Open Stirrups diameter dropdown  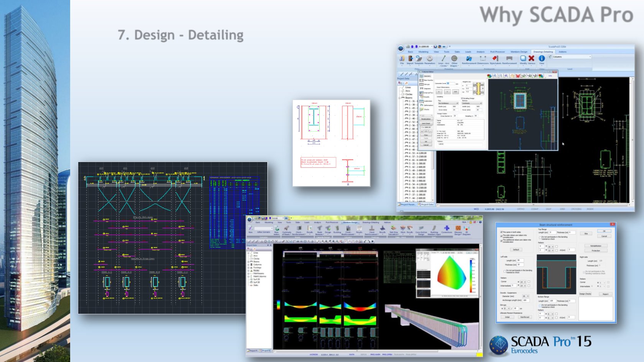tap(507, 308)
